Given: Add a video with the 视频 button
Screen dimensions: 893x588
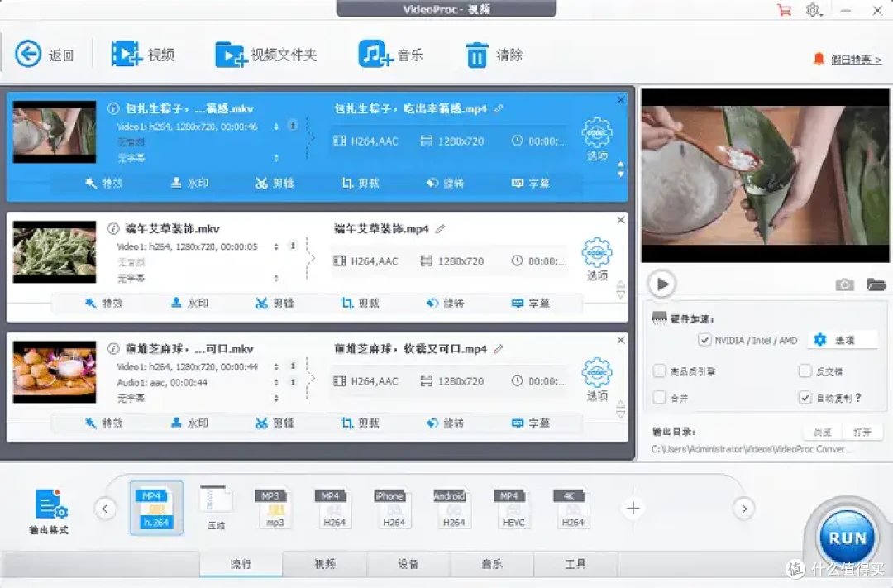Looking at the screenshot, I should coord(142,54).
